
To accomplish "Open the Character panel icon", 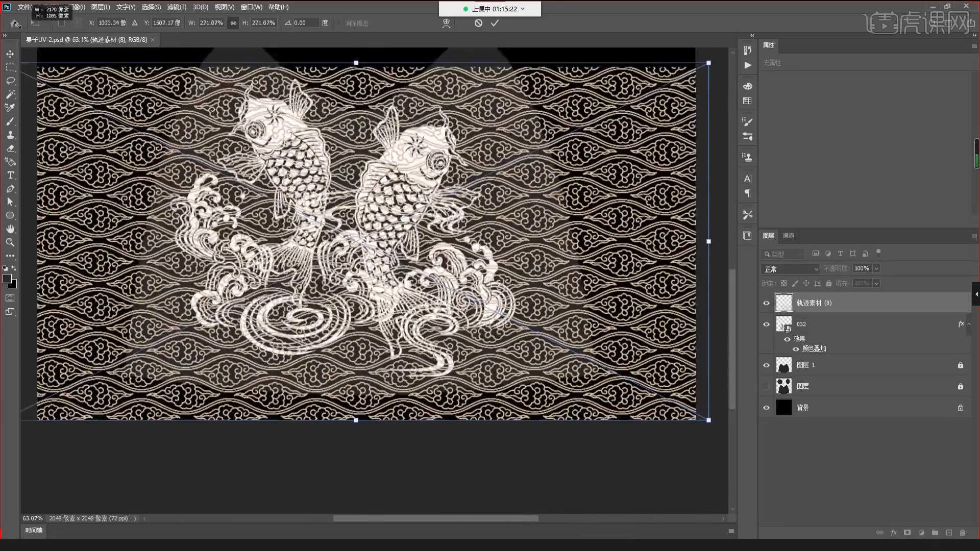I will point(748,179).
